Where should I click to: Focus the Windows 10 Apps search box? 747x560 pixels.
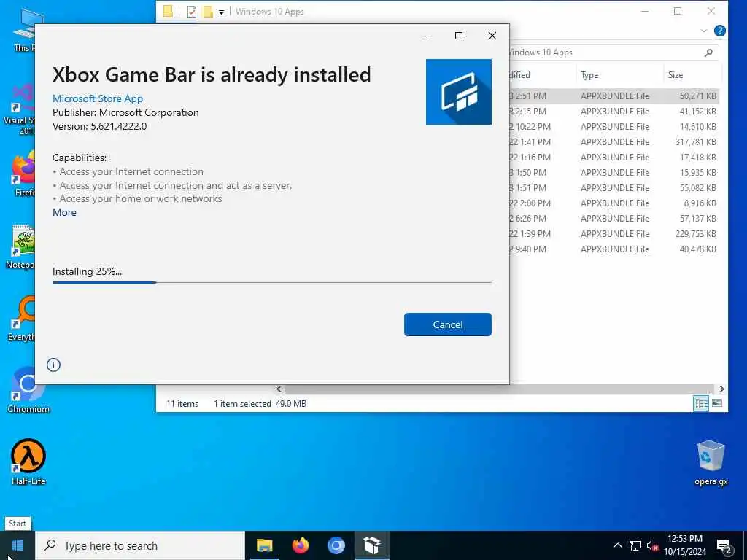coord(612,52)
